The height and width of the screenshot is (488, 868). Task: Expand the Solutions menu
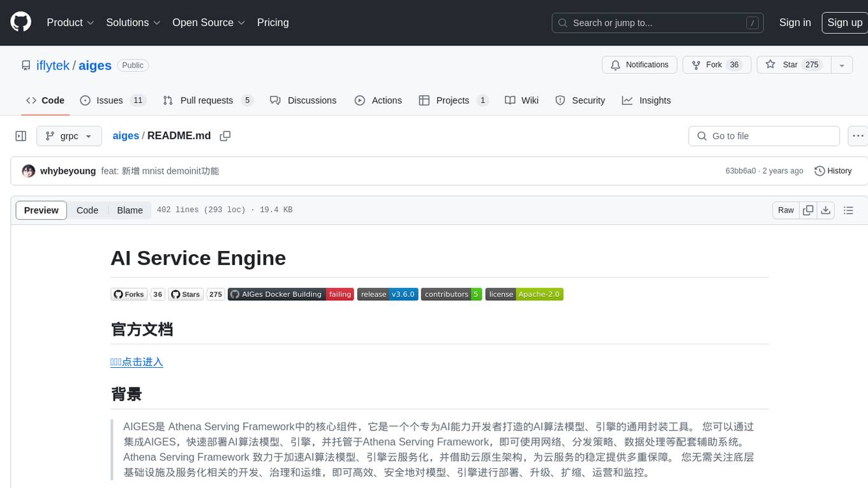click(x=133, y=22)
